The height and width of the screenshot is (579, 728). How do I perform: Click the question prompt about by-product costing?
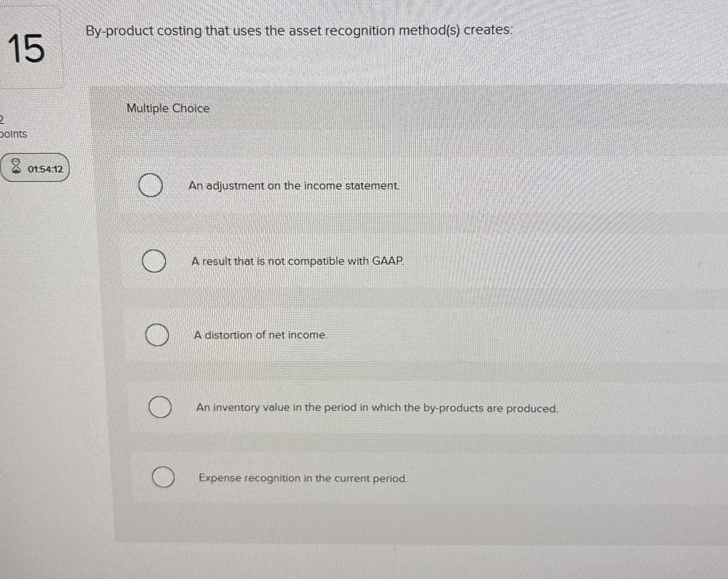coord(300,31)
